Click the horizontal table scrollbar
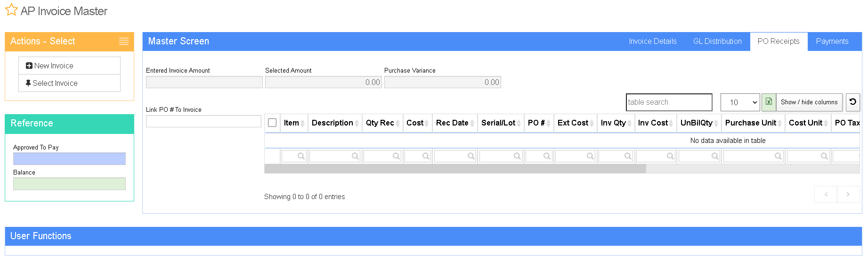This screenshot has height=275, width=868. tap(455, 169)
